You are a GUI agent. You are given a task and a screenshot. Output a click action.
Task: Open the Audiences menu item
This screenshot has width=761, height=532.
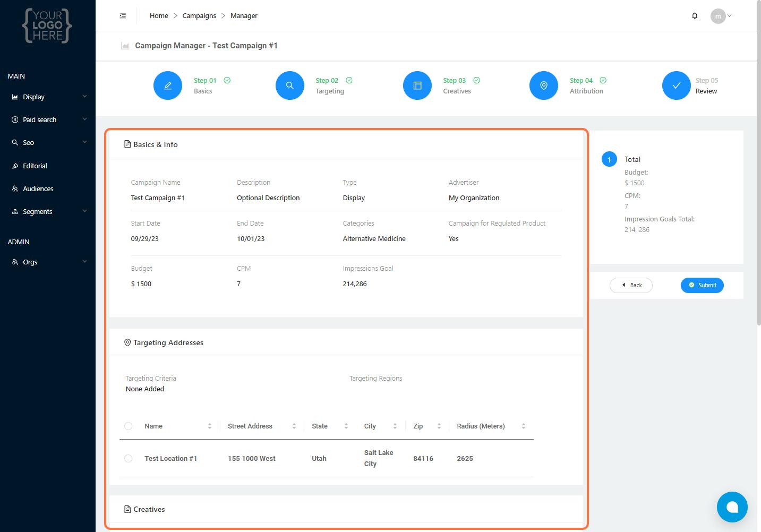[x=38, y=188]
